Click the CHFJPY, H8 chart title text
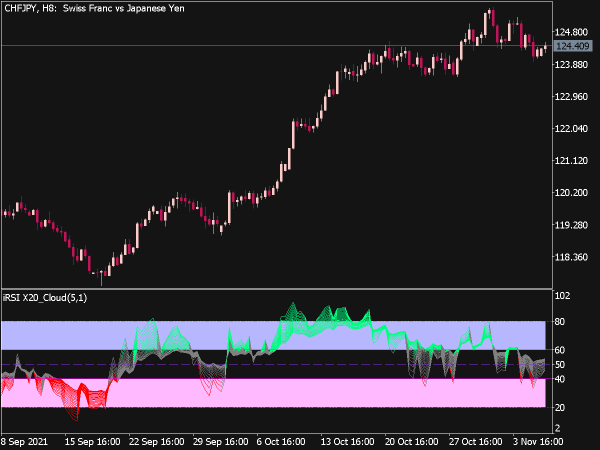 [x=94, y=8]
